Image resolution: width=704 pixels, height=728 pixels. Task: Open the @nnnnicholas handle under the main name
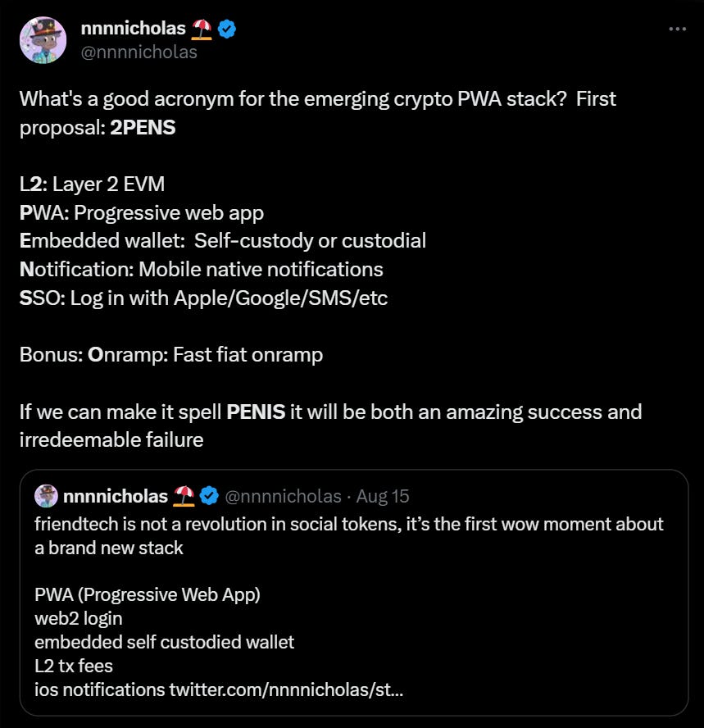click(x=139, y=52)
